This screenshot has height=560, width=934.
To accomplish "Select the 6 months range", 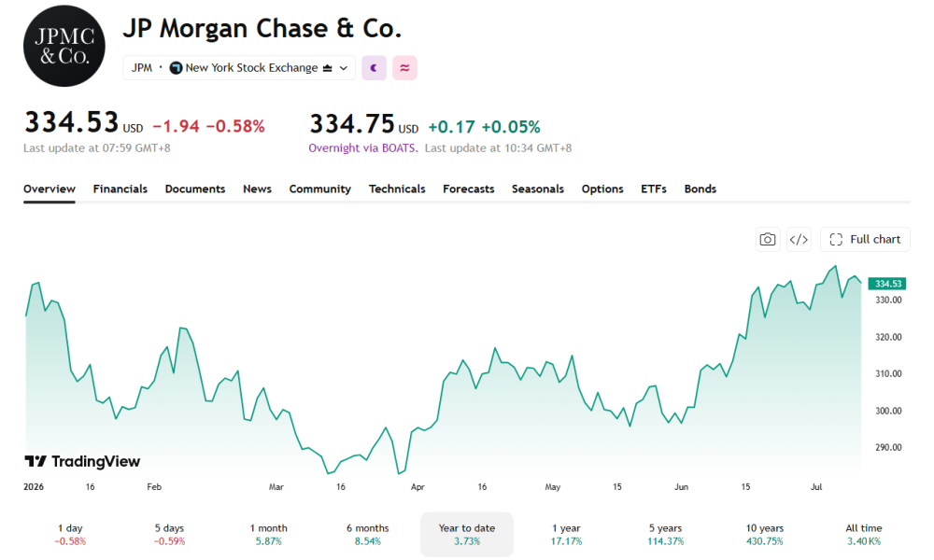I will tap(367, 535).
